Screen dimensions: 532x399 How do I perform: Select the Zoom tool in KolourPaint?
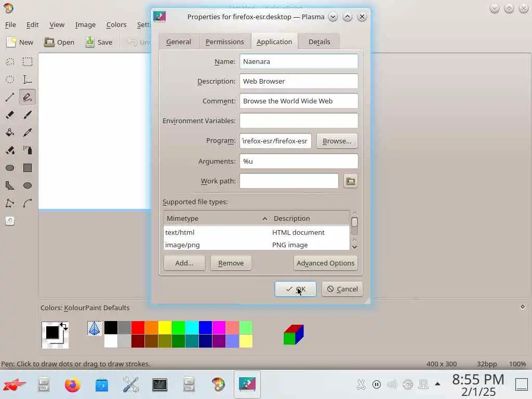pyautogui.click(x=10, y=221)
